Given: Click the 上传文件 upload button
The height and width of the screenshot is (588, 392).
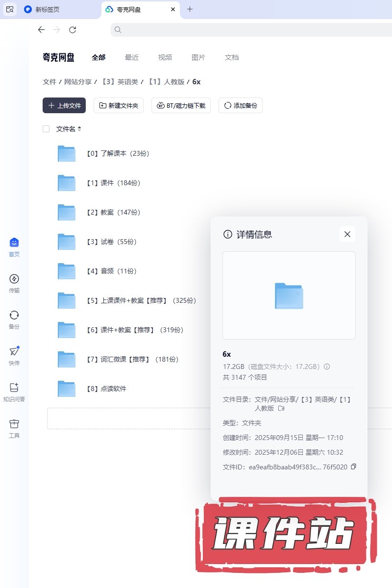Looking at the screenshot, I should click(64, 105).
